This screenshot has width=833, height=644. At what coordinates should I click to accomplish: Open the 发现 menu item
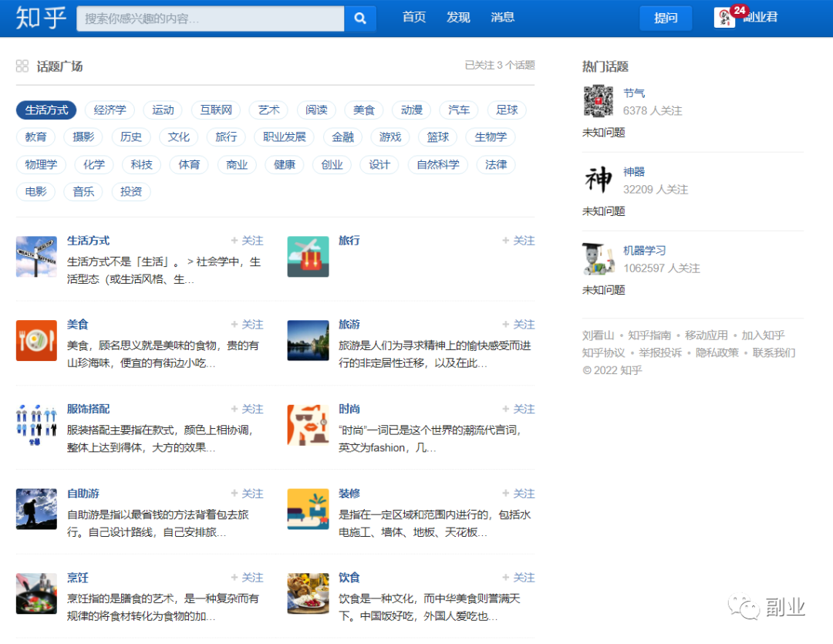(x=457, y=17)
